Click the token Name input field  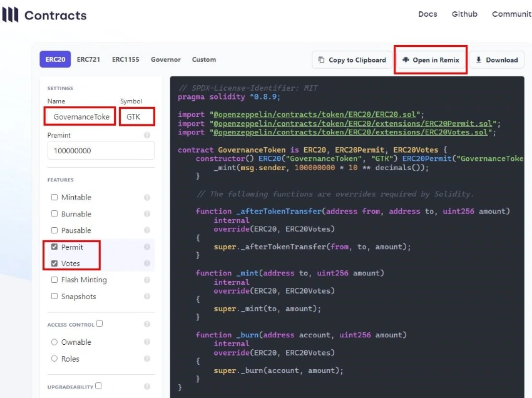80,117
